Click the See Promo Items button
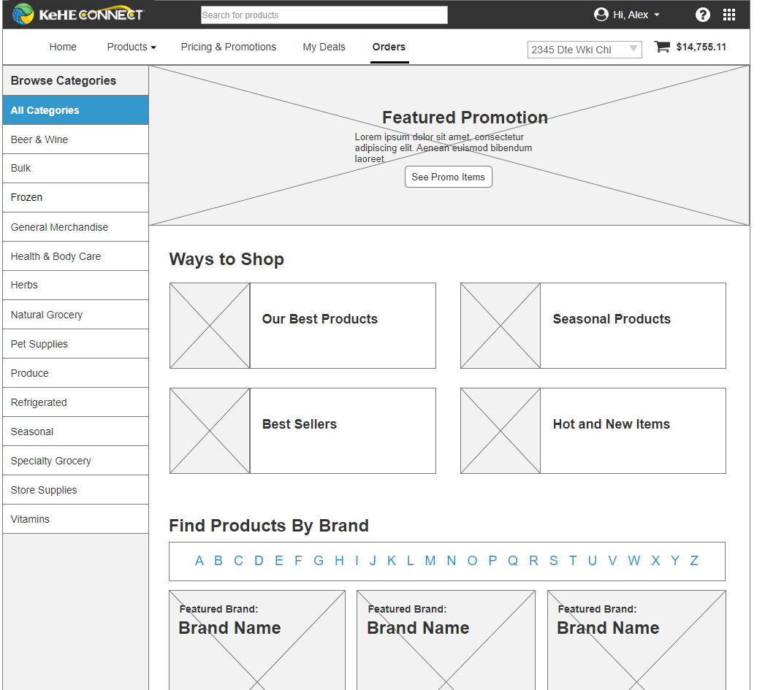The height and width of the screenshot is (690, 784). [449, 177]
